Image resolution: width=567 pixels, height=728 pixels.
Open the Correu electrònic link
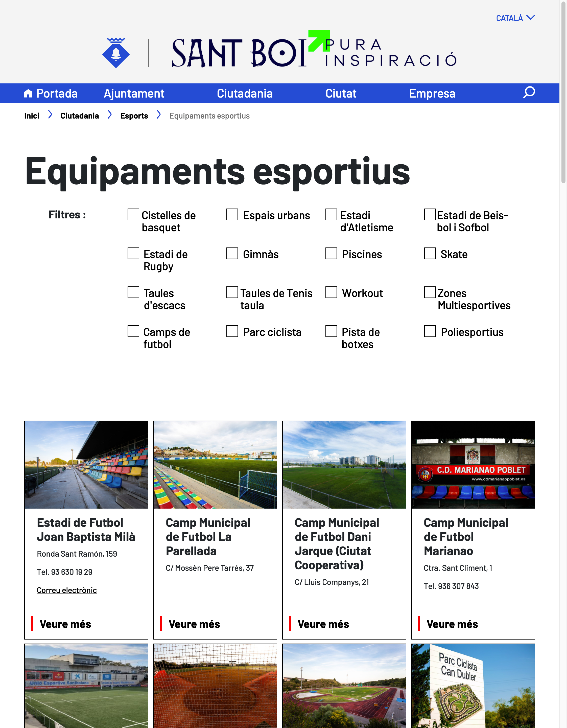[x=67, y=590]
